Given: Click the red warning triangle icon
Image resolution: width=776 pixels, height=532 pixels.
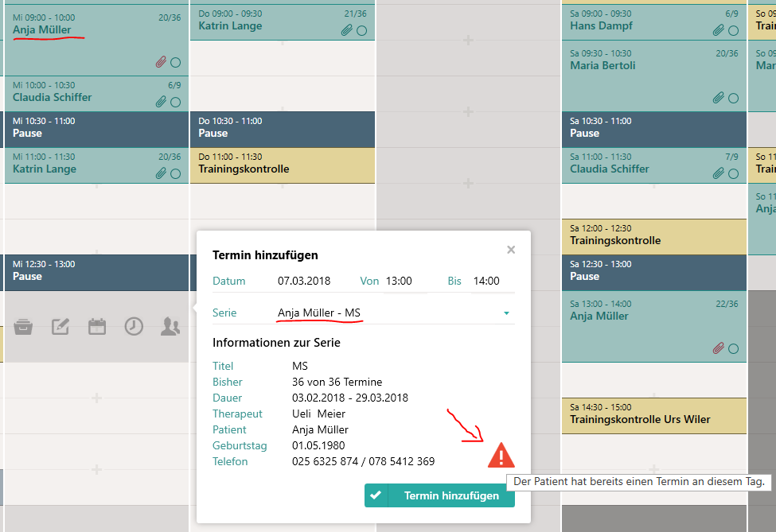Looking at the screenshot, I should pos(501,455).
